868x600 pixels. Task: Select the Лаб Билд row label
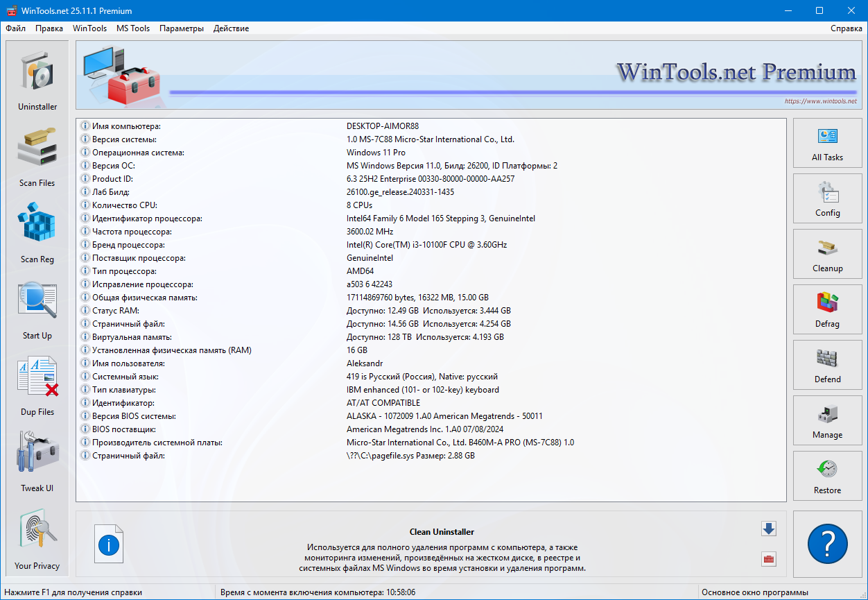pyautogui.click(x=111, y=192)
